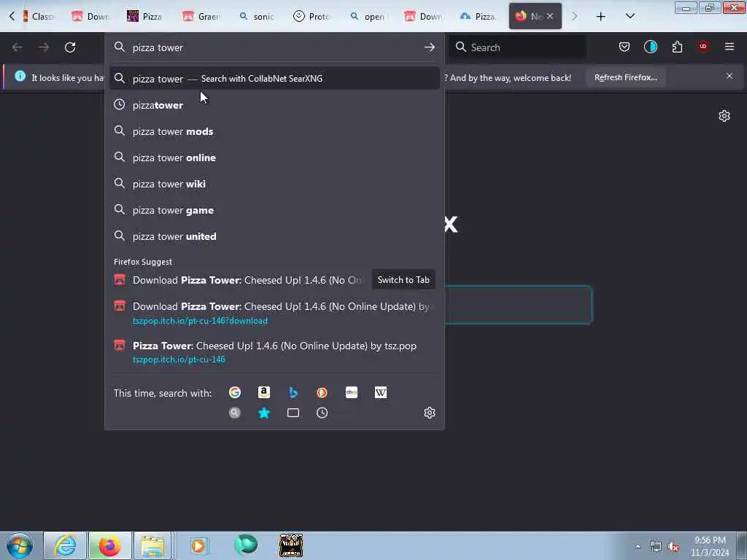Choose suggestion pizza tower online

274,157
